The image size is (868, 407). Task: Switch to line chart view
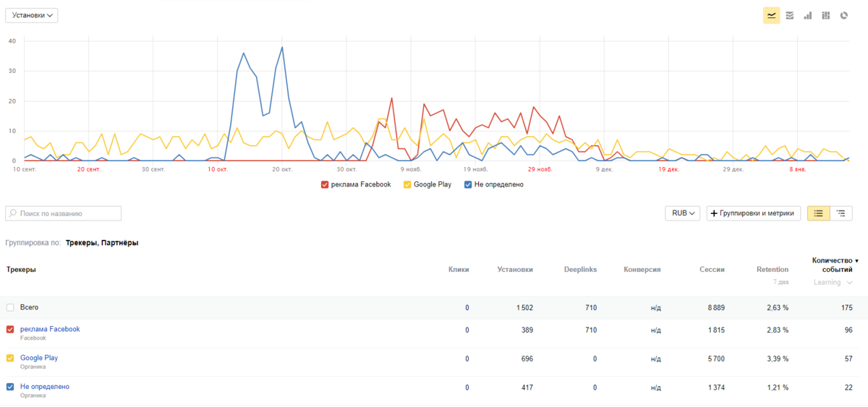pyautogui.click(x=771, y=15)
